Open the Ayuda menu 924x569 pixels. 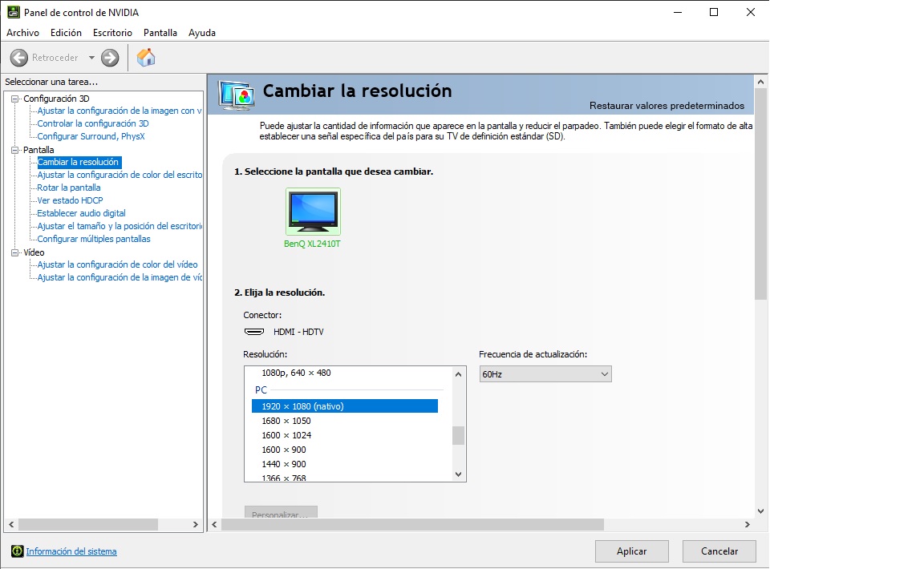click(x=202, y=33)
